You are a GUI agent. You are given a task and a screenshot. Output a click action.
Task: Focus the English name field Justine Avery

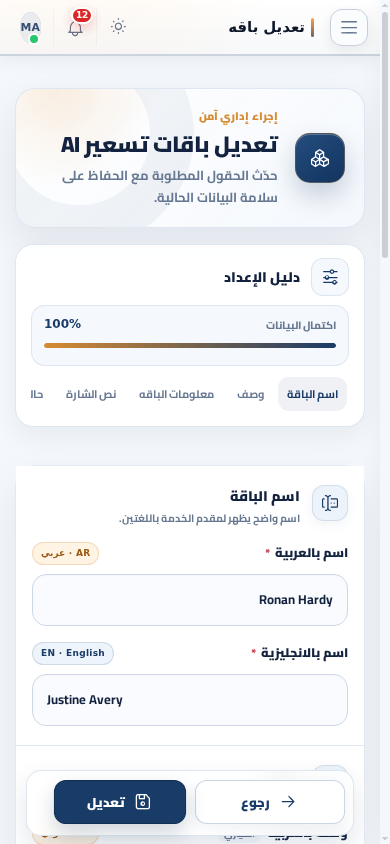(190, 700)
